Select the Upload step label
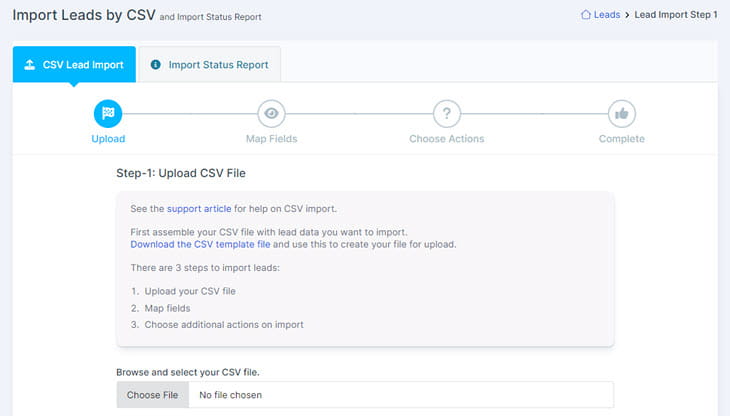The height and width of the screenshot is (416, 730). click(x=108, y=139)
